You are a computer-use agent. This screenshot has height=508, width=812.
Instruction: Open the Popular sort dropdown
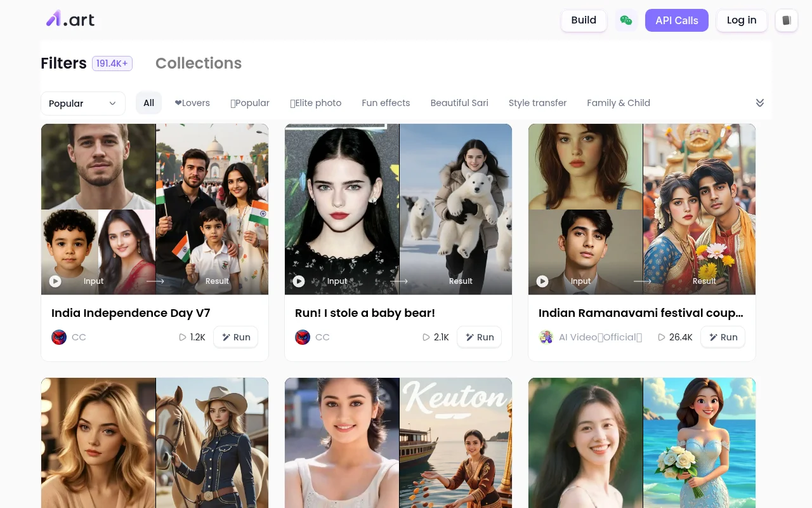pyautogui.click(x=82, y=104)
